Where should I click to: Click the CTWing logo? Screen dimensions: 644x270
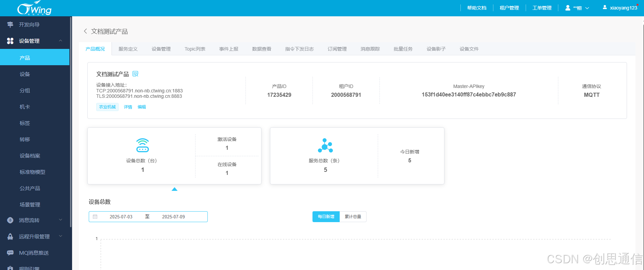click(x=34, y=8)
